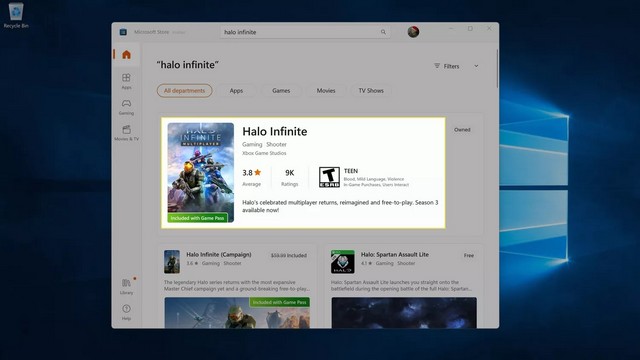
Task: Open the Apps sidebar section
Action: click(x=126, y=81)
